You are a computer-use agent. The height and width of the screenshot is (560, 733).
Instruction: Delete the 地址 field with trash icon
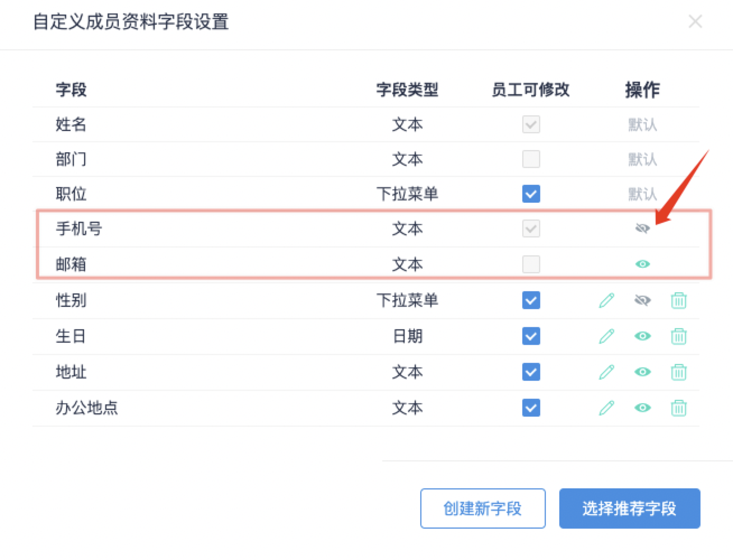(678, 372)
